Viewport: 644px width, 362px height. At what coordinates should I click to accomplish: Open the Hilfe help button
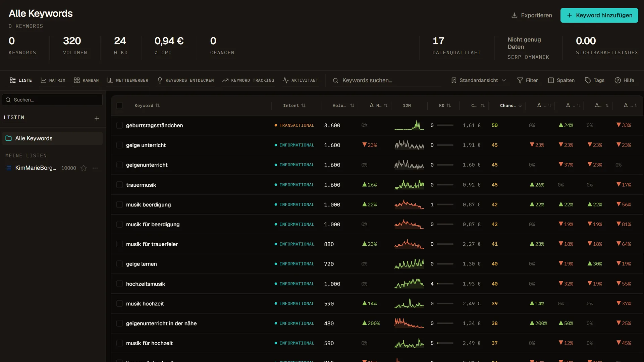625,80
